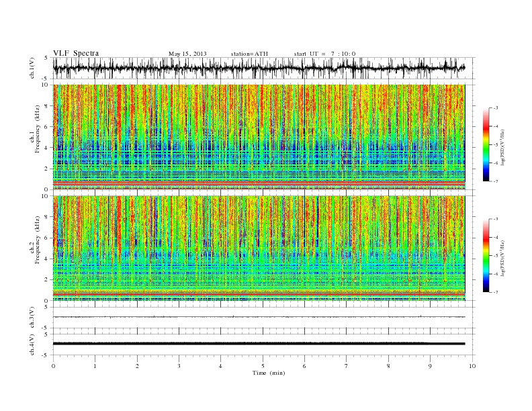This screenshot has width=532, height=411.
Task: Click the "9" tick on the time axis
Action: (430, 366)
